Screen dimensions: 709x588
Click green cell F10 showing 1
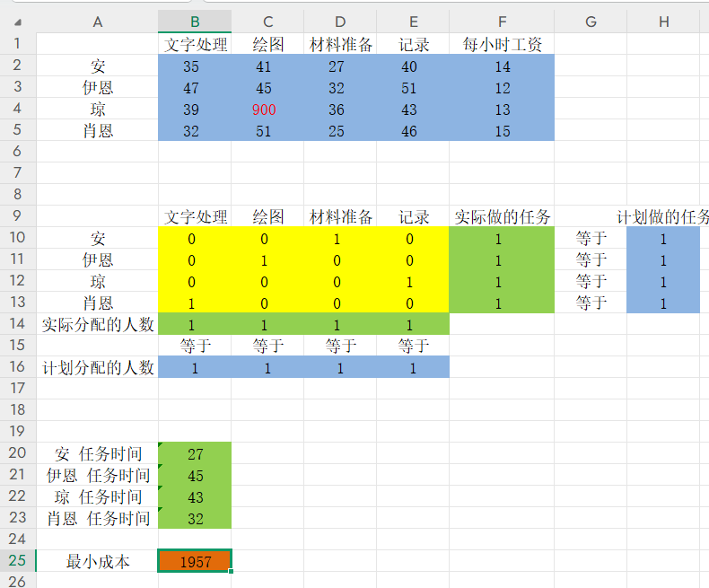502,238
